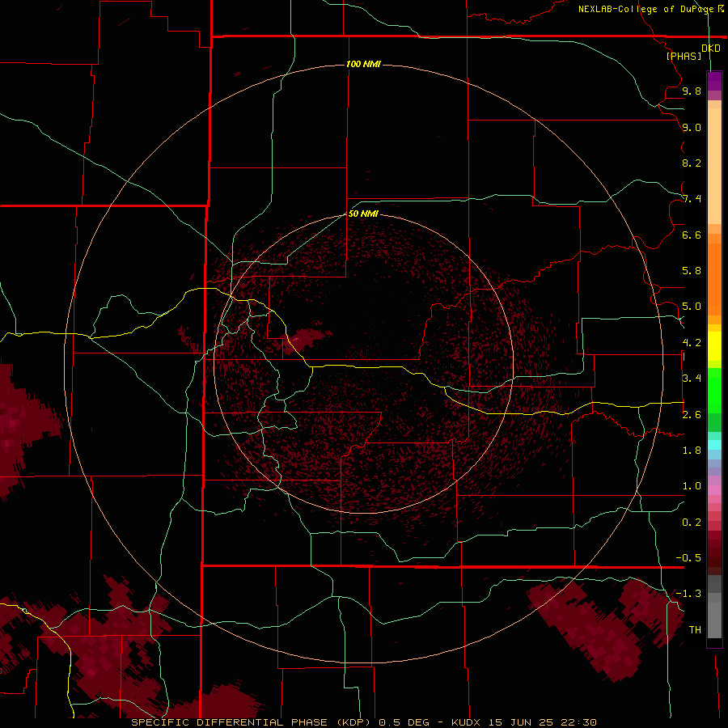Click the 6.6 legend value
This screenshot has width=728, height=728.
(x=692, y=235)
